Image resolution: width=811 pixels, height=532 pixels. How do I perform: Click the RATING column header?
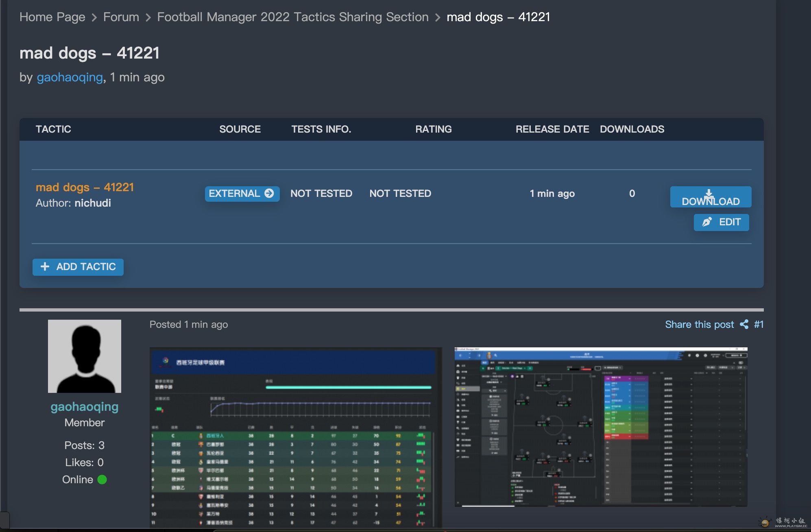434,129
